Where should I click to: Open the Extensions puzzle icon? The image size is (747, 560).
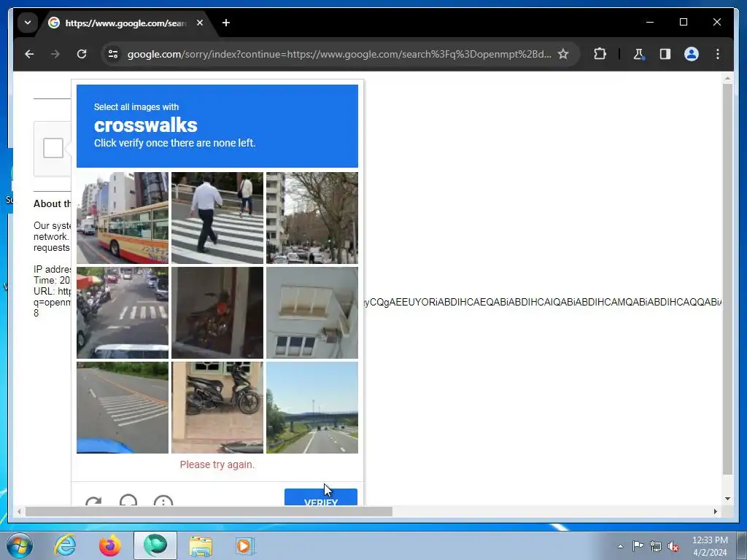tap(600, 54)
